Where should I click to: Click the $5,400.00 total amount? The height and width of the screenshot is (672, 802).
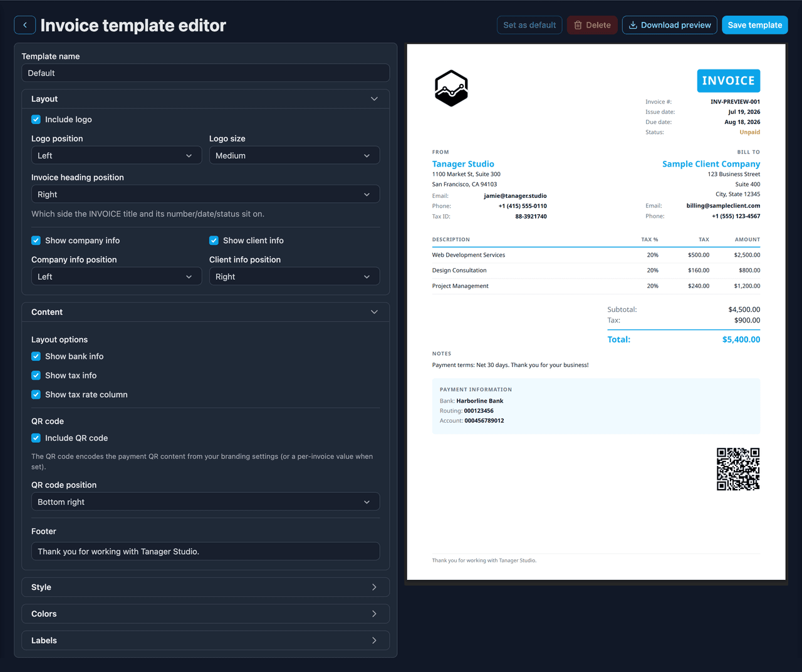[x=741, y=339]
